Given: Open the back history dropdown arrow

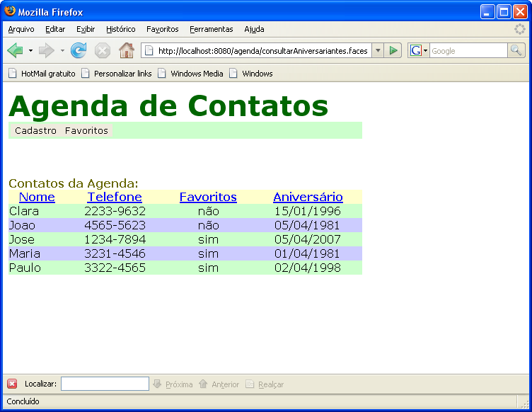Looking at the screenshot, I should tap(30, 51).
